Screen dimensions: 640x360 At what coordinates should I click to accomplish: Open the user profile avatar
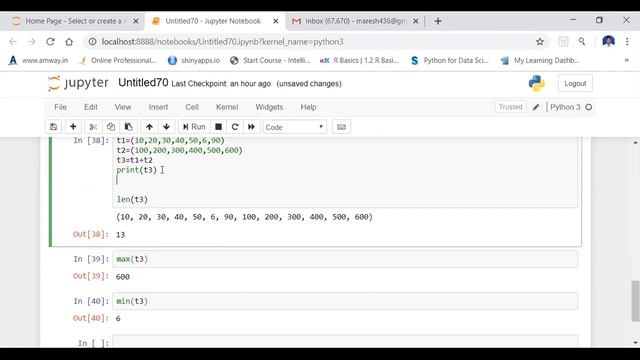(608, 42)
